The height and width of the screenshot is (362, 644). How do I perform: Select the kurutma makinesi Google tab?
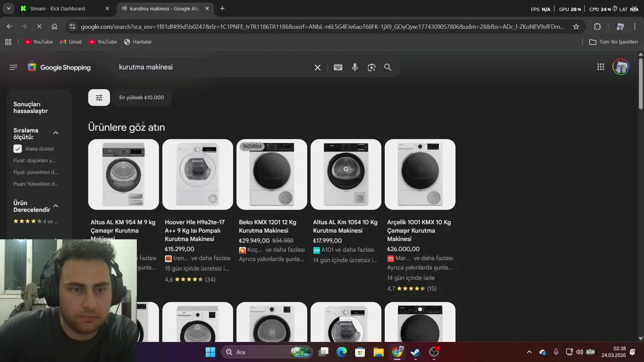point(164,9)
